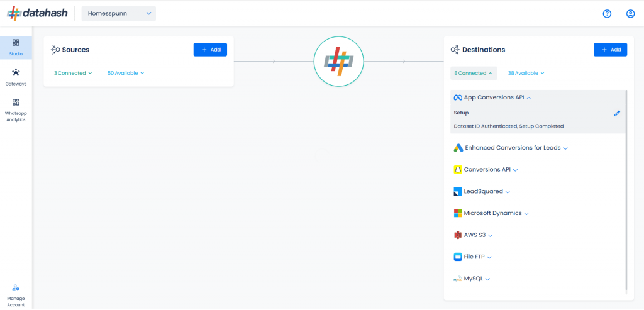
Task: Open Gateways in the sidebar
Action: [16, 77]
